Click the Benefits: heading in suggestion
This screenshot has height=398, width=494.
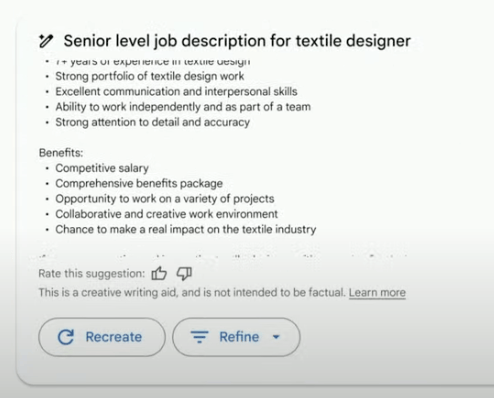61,153
